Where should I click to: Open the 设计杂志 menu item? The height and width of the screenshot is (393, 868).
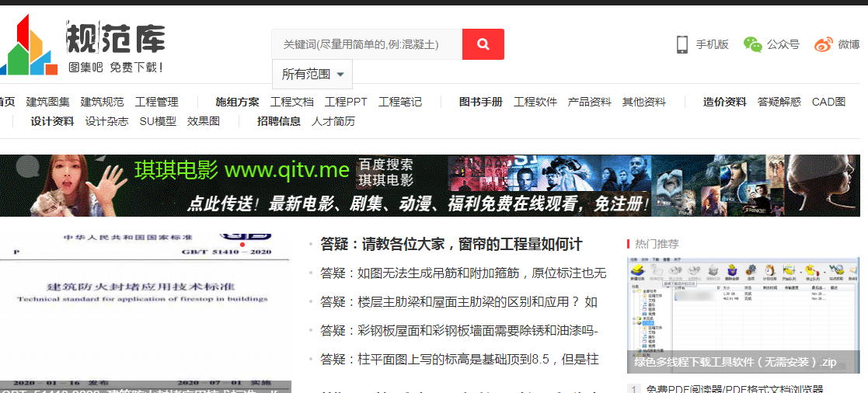pyautogui.click(x=106, y=121)
